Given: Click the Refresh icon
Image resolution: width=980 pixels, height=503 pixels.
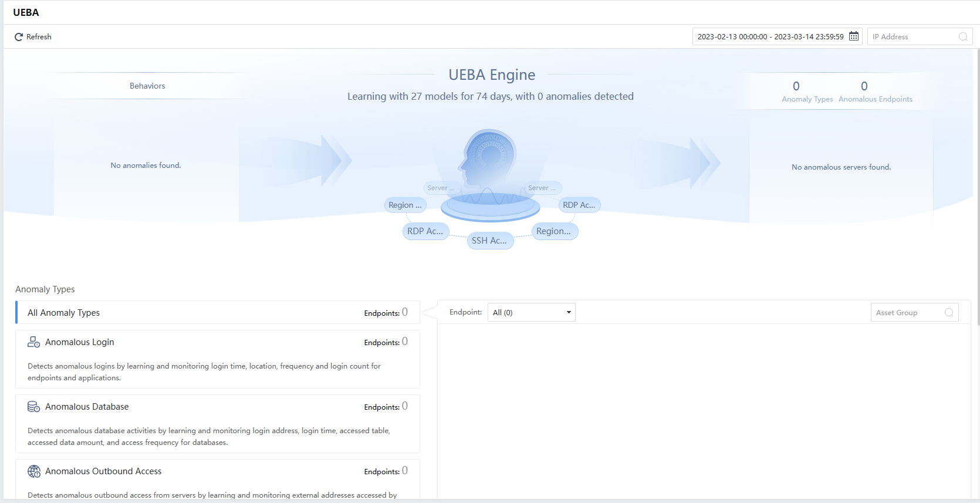Looking at the screenshot, I should [19, 37].
